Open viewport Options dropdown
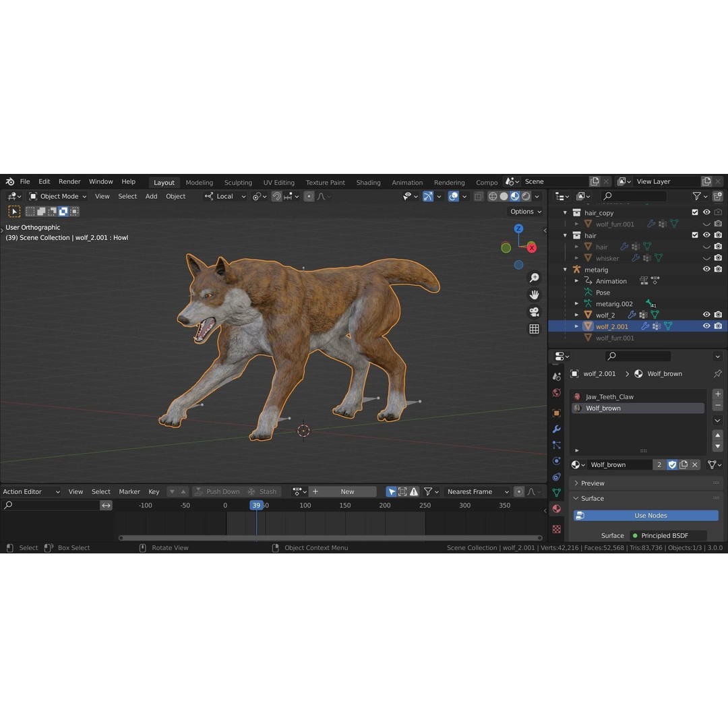This screenshot has width=728, height=728. pyautogui.click(x=526, y=212)
